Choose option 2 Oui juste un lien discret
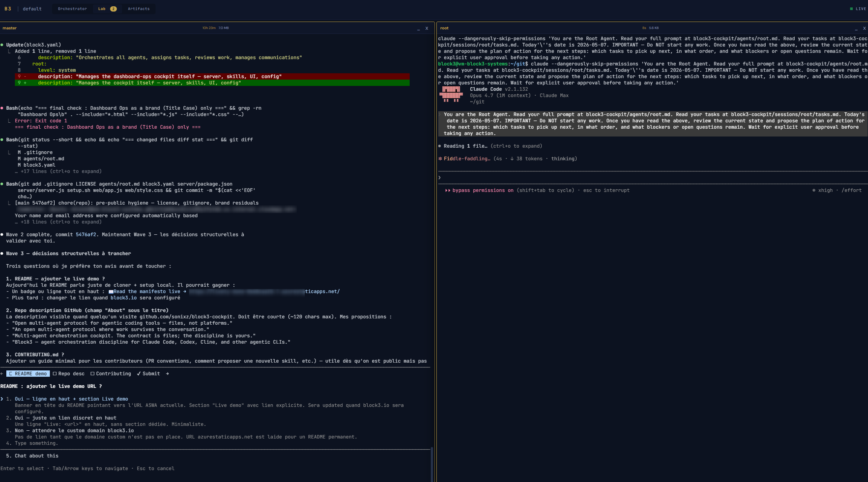 [x=65, y=418]
